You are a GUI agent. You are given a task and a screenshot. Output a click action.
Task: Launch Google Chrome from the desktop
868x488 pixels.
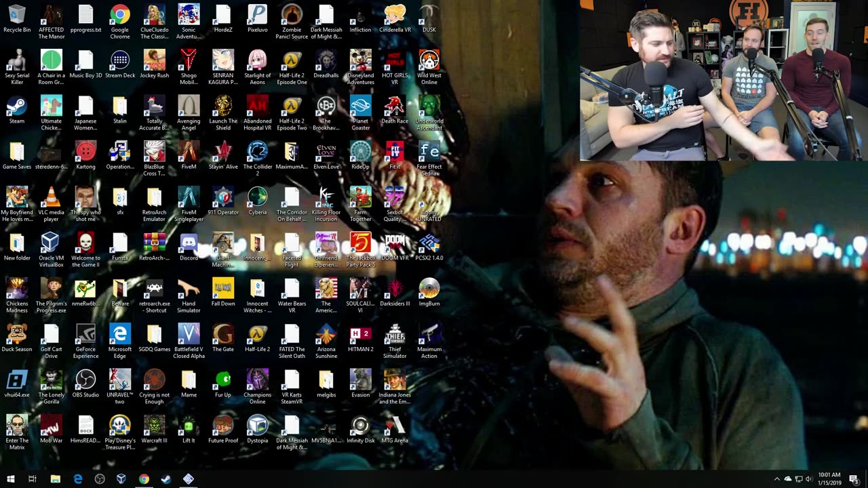(120, 22)
